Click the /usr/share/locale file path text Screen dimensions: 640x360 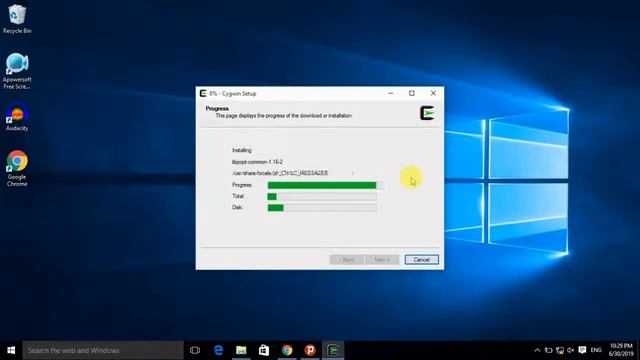pyautogui.click(x=280, y=173)
